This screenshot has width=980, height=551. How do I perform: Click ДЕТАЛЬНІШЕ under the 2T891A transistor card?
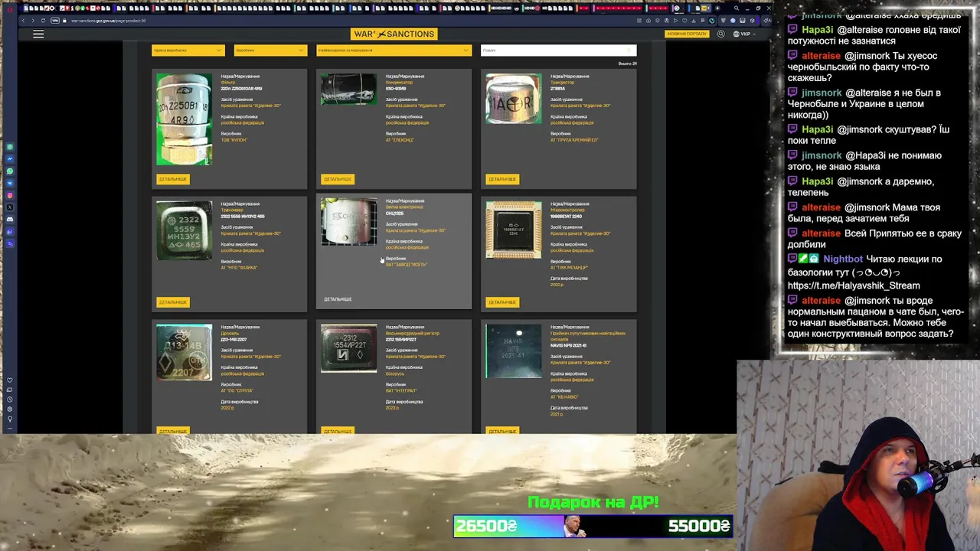point(502,179)
